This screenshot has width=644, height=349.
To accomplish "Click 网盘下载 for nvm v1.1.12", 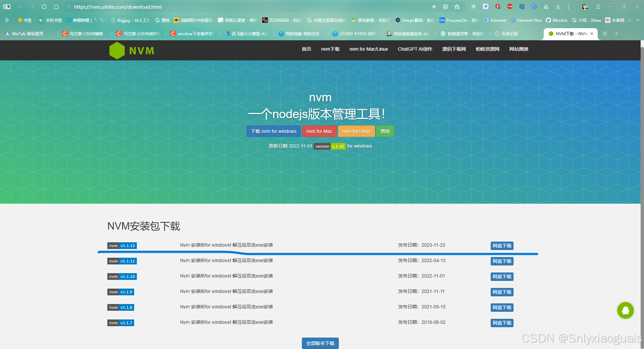I will tap(502, 246).
